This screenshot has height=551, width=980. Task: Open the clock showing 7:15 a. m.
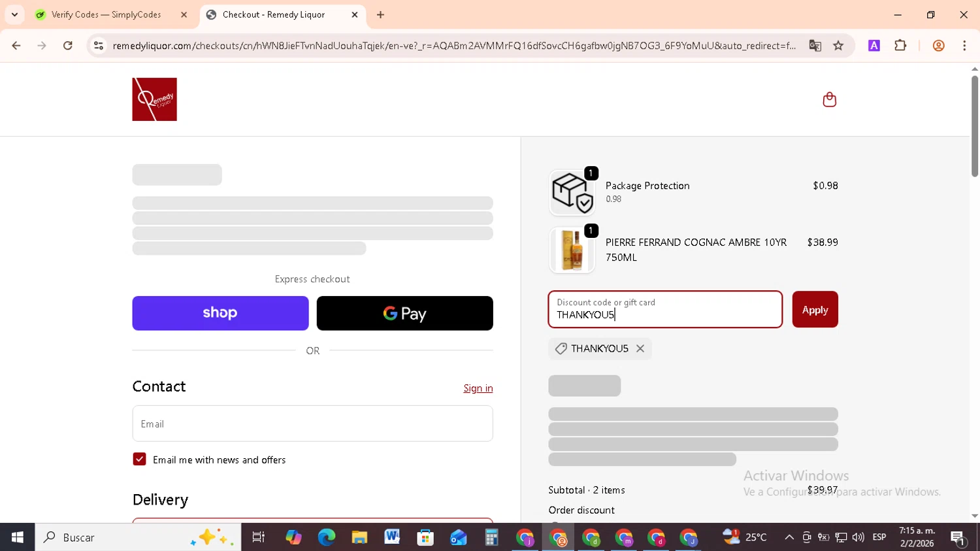coord(917,537)
